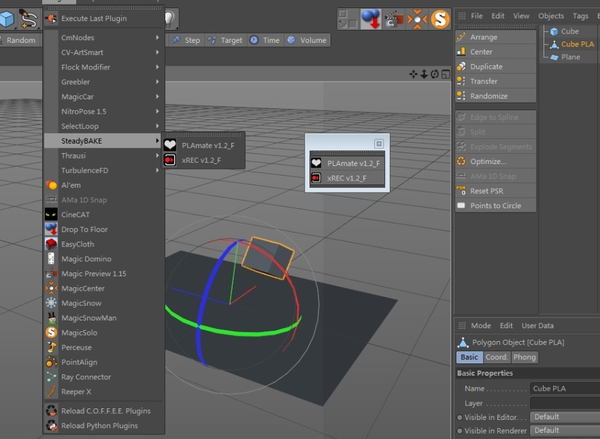The image size is (600, 439).
Task: Click viewport rotate camera icon
Action: coord(433,75)
